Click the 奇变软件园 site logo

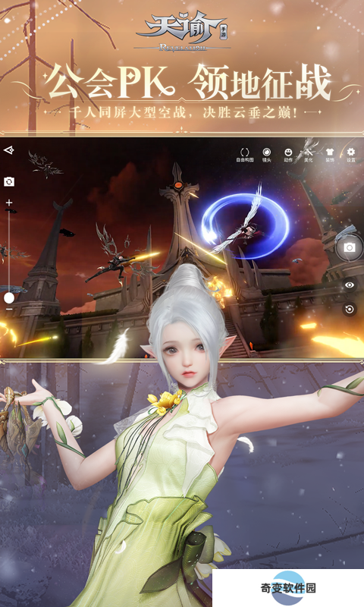(288, 588)
